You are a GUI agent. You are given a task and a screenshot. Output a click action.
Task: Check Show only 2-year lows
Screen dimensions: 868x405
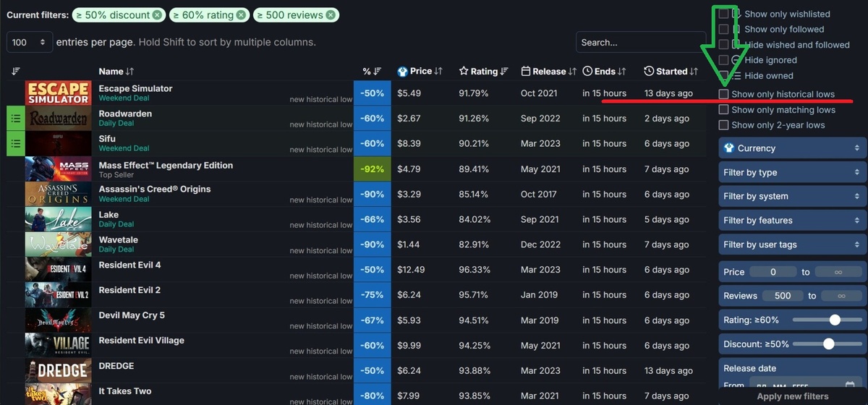tap(723, 125)
